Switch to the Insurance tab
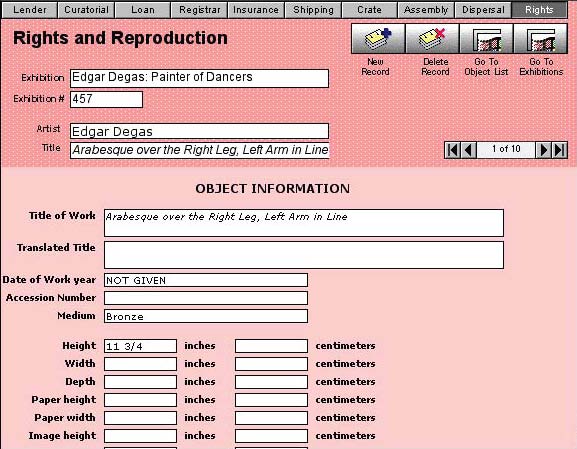The width and height of the screenshot is (577, 449). point(256,10)
